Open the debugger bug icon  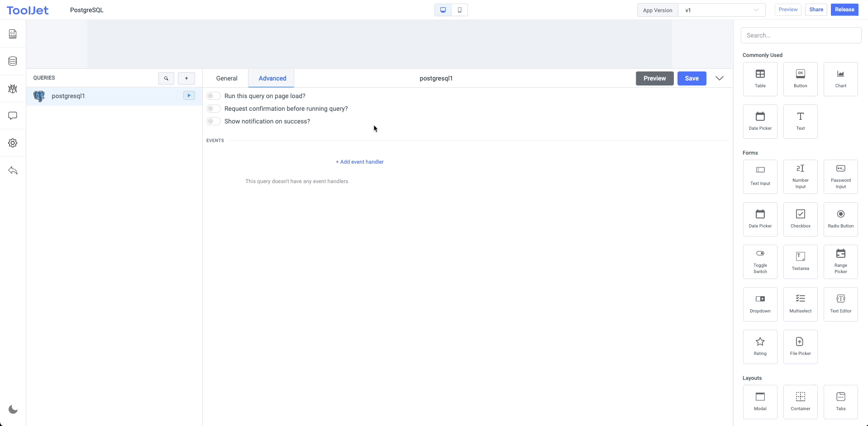point(13,89)
